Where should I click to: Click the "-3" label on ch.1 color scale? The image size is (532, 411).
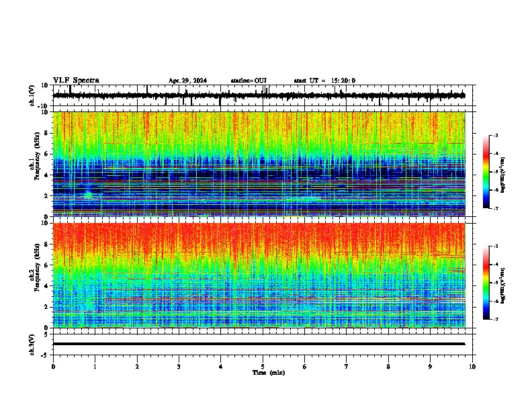[x=495, y=135]
